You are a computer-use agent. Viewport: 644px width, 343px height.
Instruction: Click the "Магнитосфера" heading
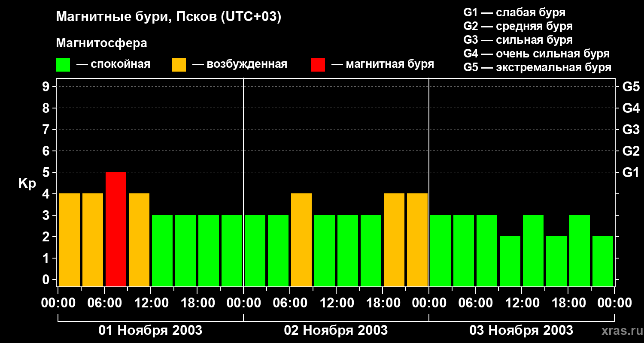pos(101,43)
